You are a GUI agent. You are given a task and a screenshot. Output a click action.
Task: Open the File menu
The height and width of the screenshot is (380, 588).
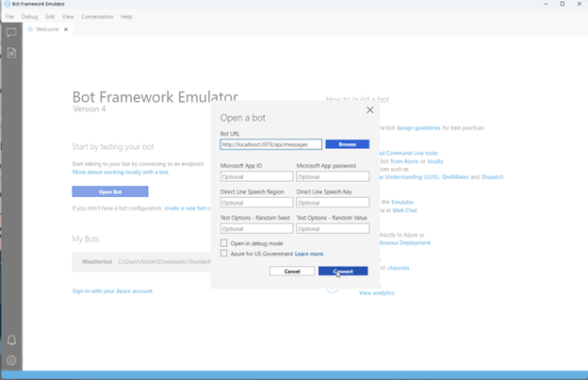[10, 16]
